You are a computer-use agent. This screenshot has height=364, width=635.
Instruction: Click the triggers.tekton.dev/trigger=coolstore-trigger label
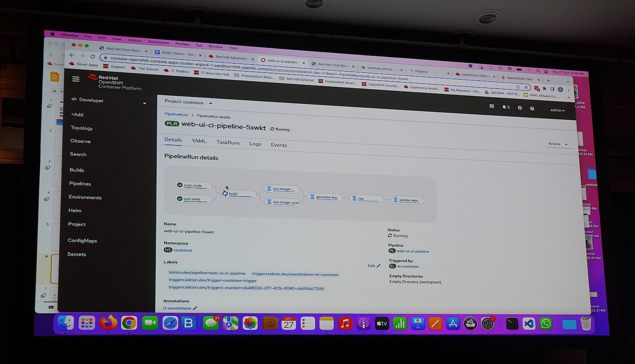213,280
